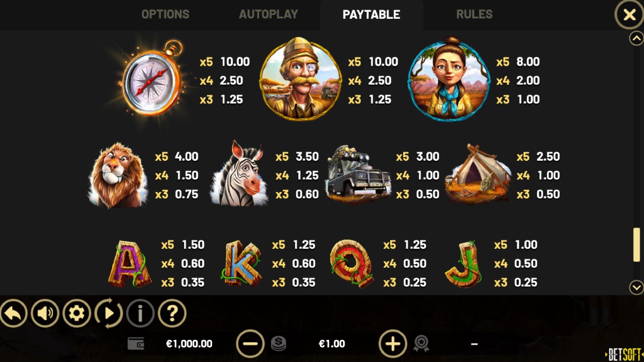The height and width of the screenshot is (362, 644).
Task: Switch to the Autoplay tab
Action: 268,14
